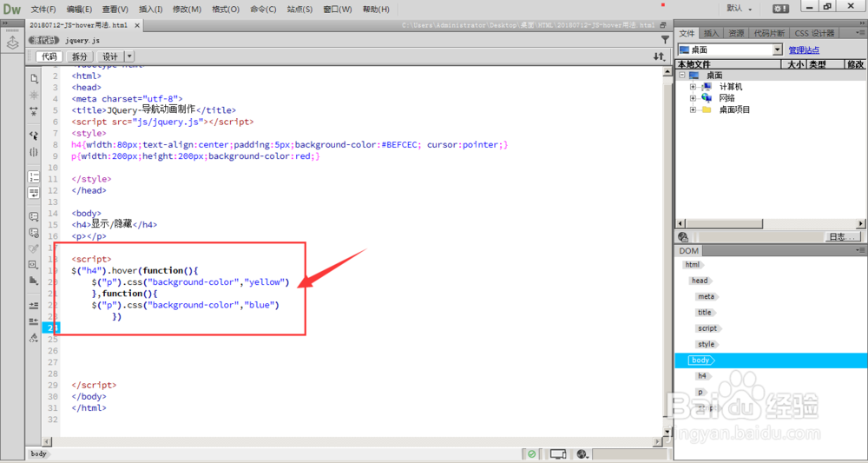
Task: Click the Recent Snippets icon
Action: point(34,264)
